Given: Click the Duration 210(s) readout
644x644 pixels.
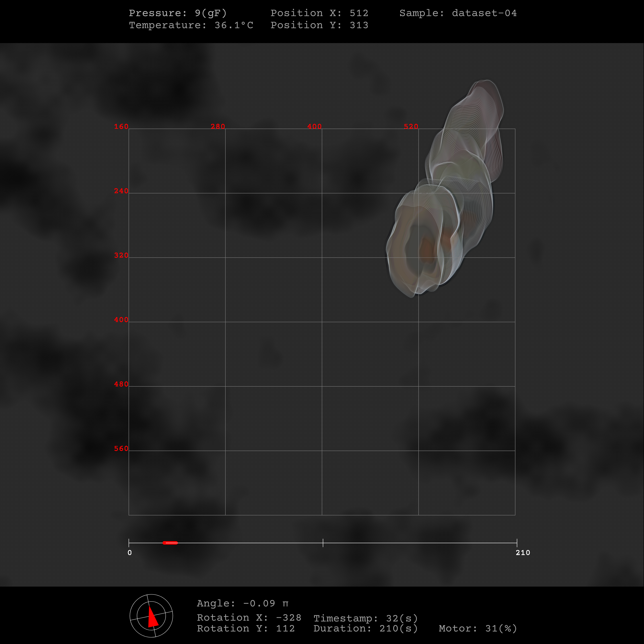Looking at the screenshot, I should pos(365,628).
